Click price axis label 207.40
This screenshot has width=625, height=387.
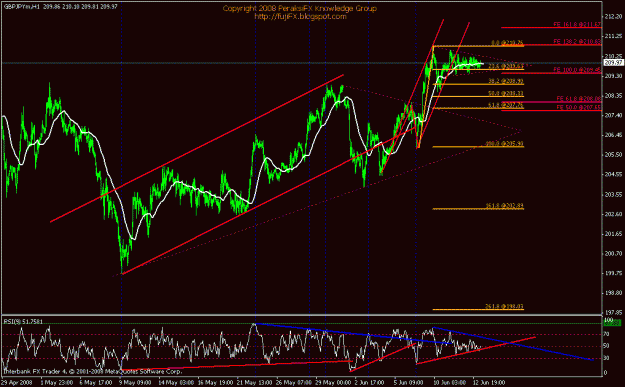[614, 115]
